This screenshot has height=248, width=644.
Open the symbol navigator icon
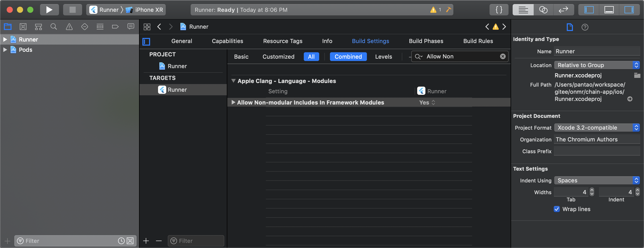pyautogui.click(x=38, y=27)
